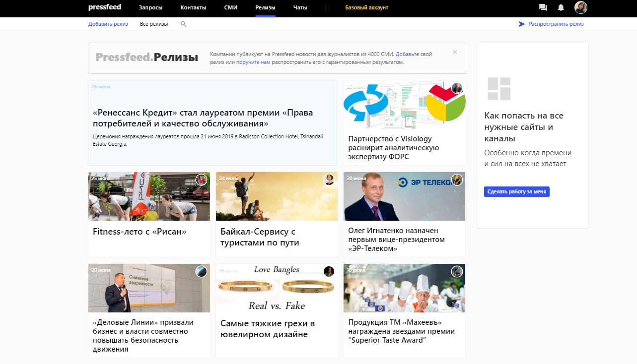The image size is (637, 364).
Task: Open the user profile avatar menu
Action: pos(580,7)
